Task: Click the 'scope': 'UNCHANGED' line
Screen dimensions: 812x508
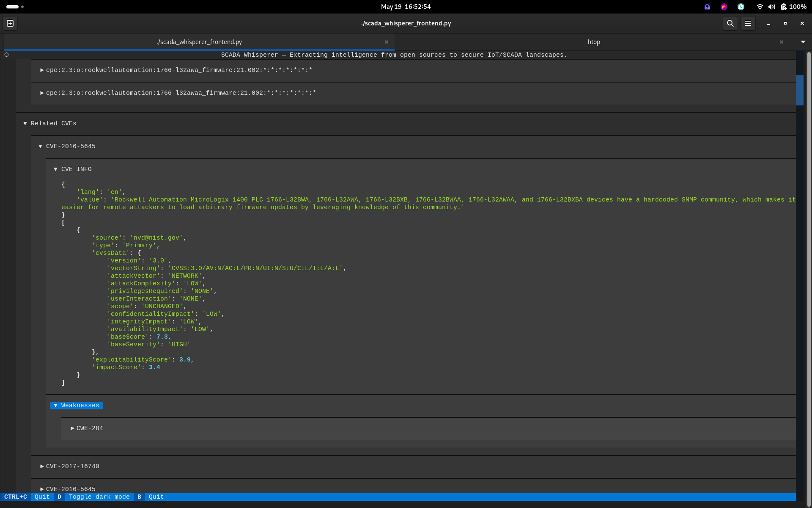Action: coord(147,306)
